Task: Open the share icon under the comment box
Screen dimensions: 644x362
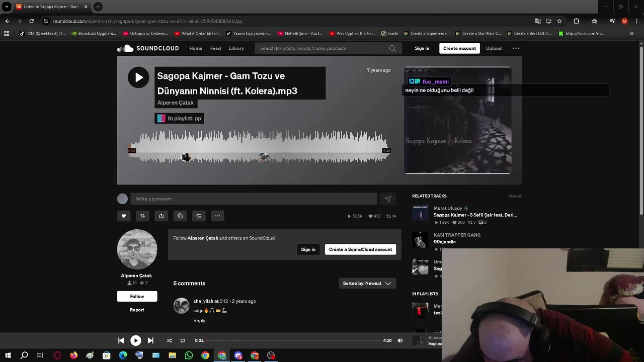Action: click(x=161, y=216)
